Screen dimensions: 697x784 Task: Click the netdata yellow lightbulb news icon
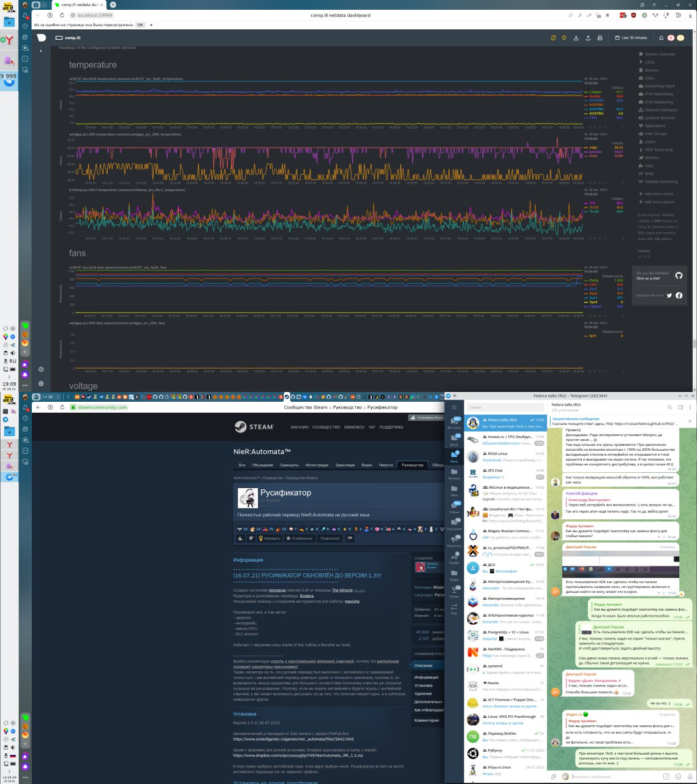(x=564, y=38)
